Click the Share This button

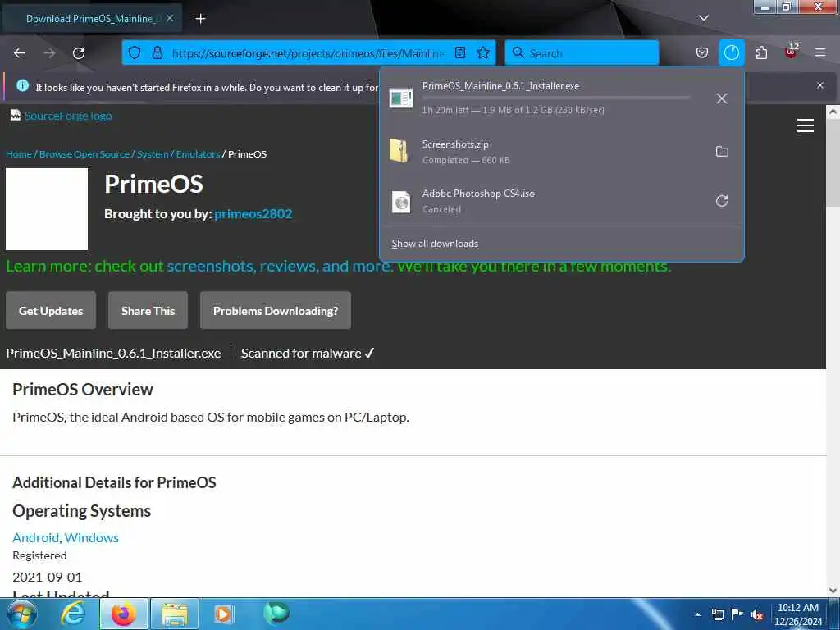click(148, 310)
